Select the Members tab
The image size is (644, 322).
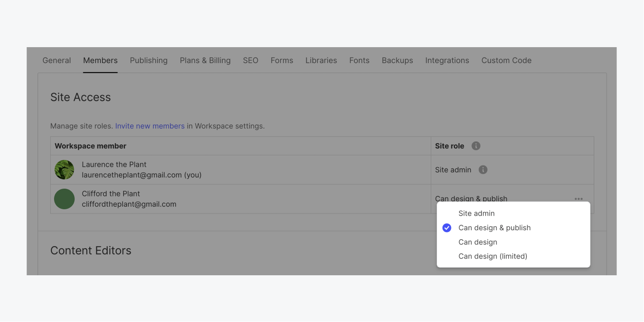[x=100, y=60]
